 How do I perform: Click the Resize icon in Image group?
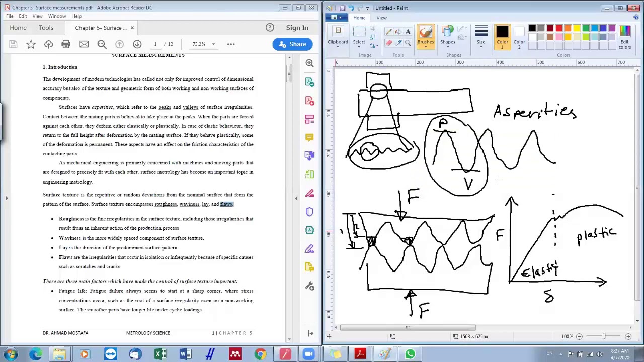click(372, 37)
